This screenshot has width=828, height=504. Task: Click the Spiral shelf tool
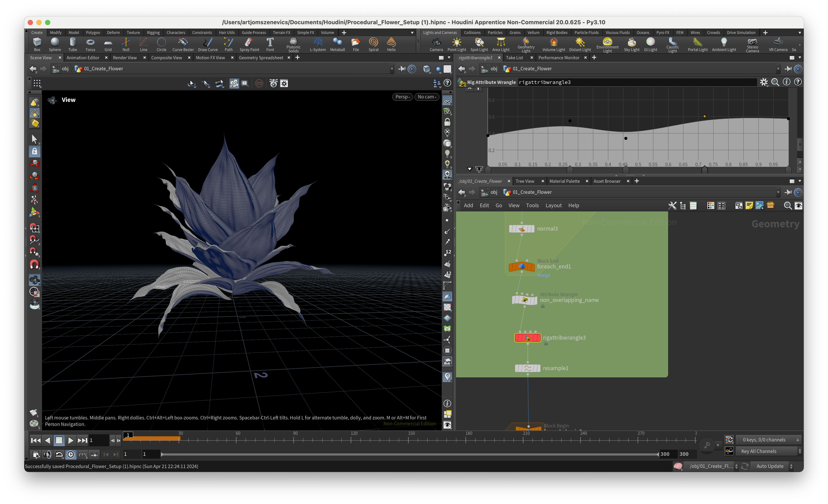pyautogui.click(x=373, y=44)
